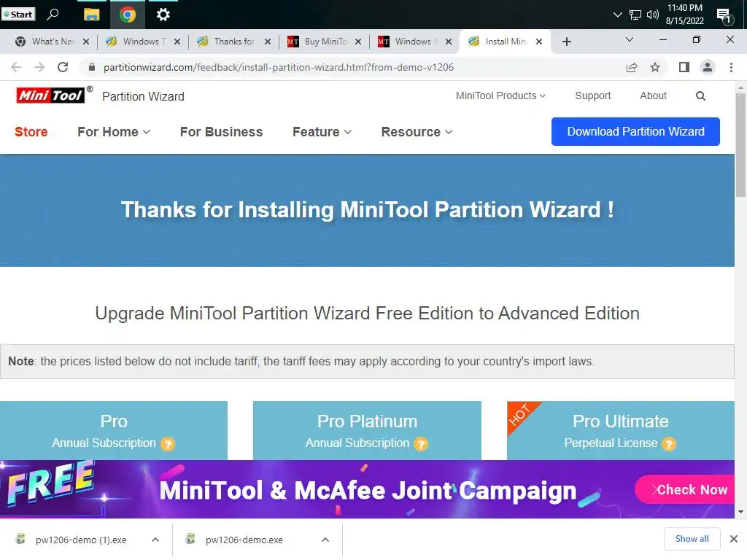The width and height of the screenshot is (747, 560).
Task: Click the help icon under Pro Platinum
Action: [x=421, y=444]
